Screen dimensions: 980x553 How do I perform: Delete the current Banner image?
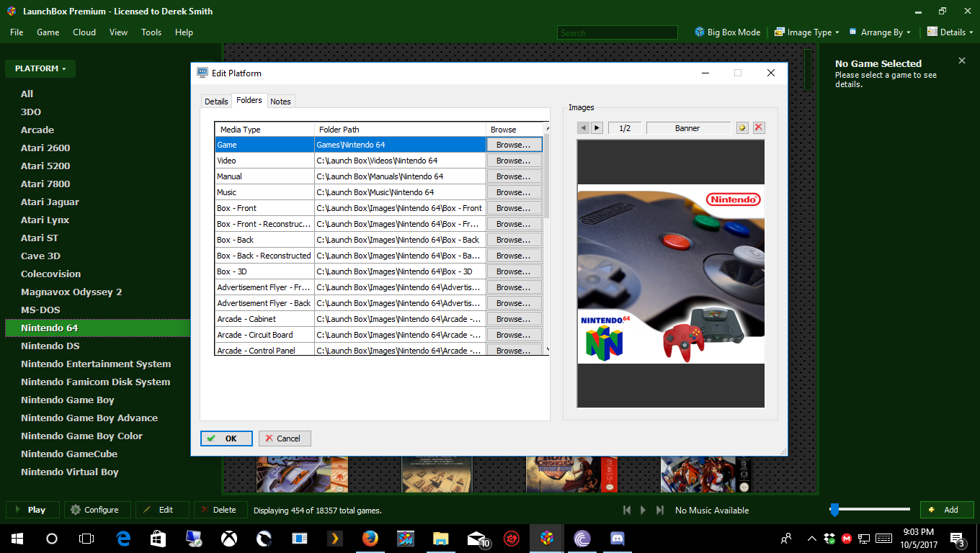[x=759, y=128]
